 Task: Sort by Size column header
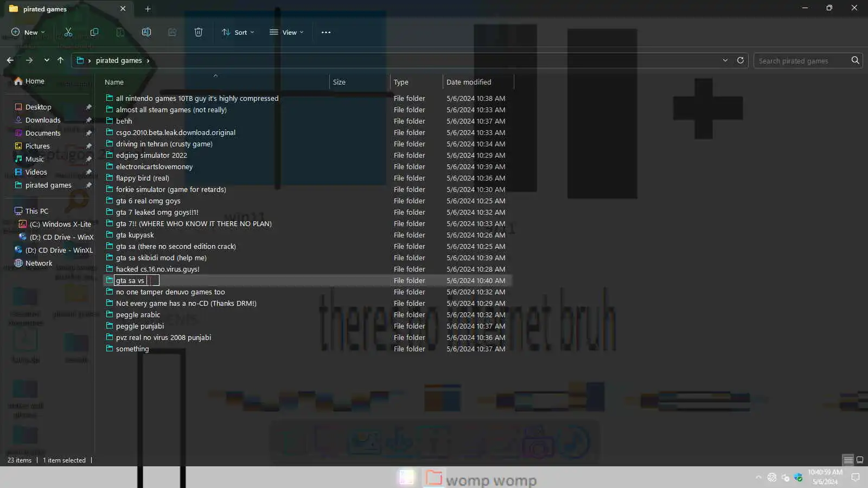(x=360, y=82)
